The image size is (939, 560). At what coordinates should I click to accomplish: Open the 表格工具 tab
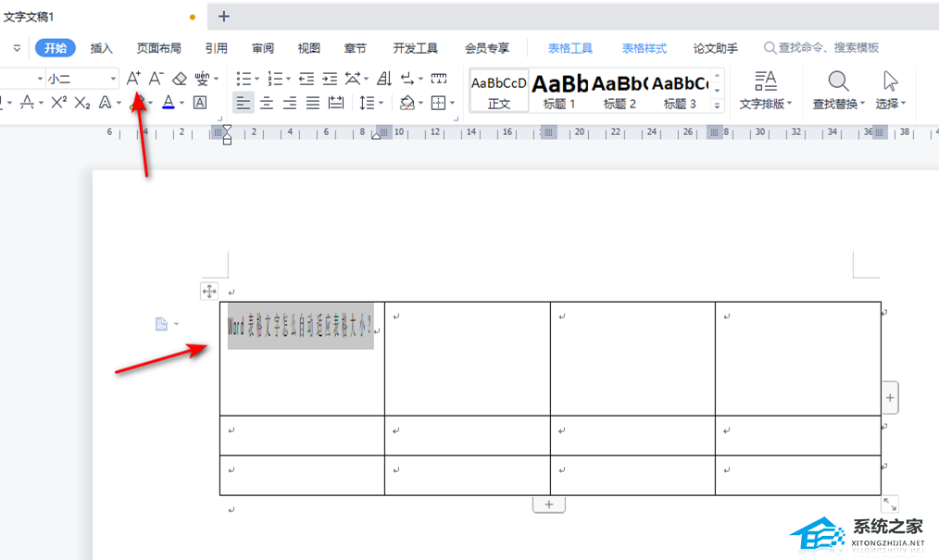tap(570, 48)
